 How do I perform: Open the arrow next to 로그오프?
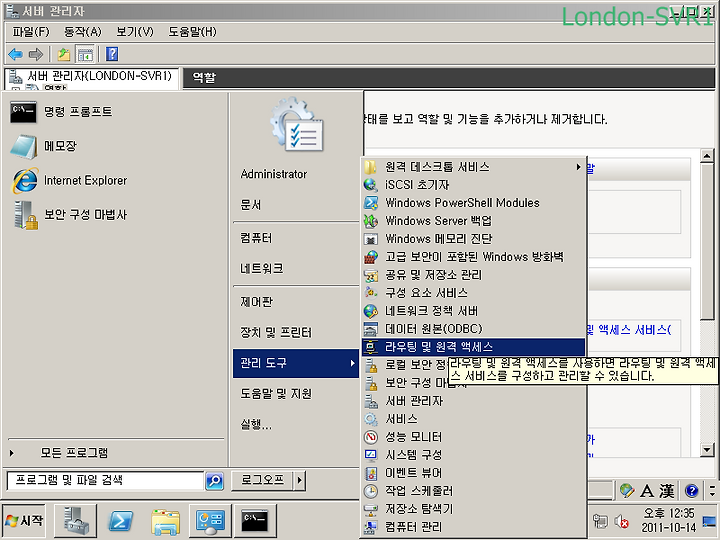[x=299, y=481]
